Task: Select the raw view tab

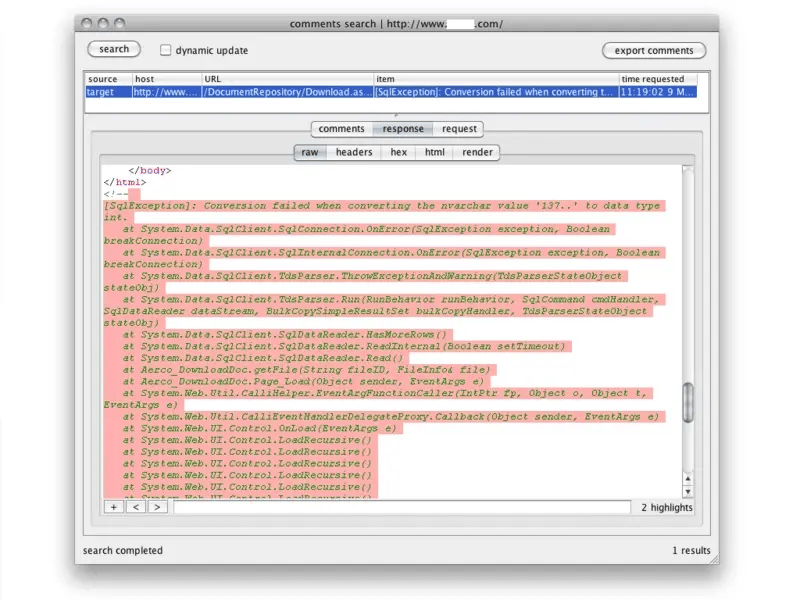Action: [310, 152]
